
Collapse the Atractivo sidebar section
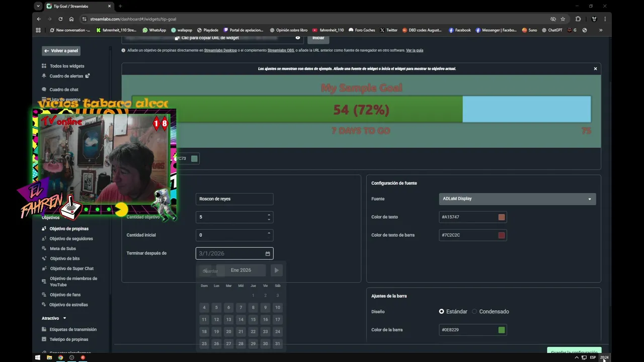pyautogui.click(x=64, y=318)
